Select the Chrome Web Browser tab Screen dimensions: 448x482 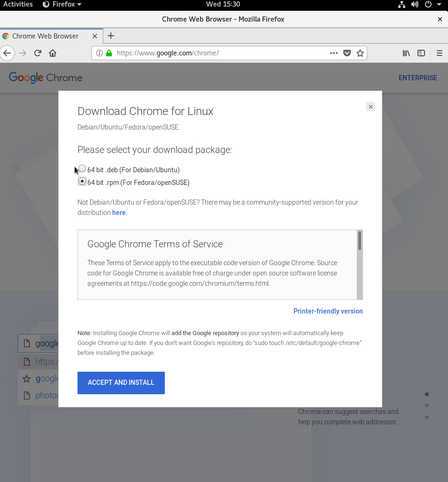[51, 36]
